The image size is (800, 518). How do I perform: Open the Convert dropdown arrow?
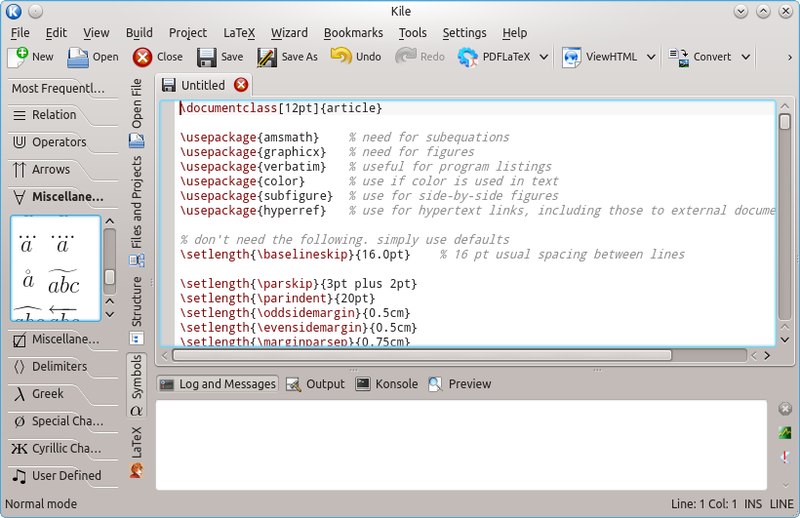point(747,57)
